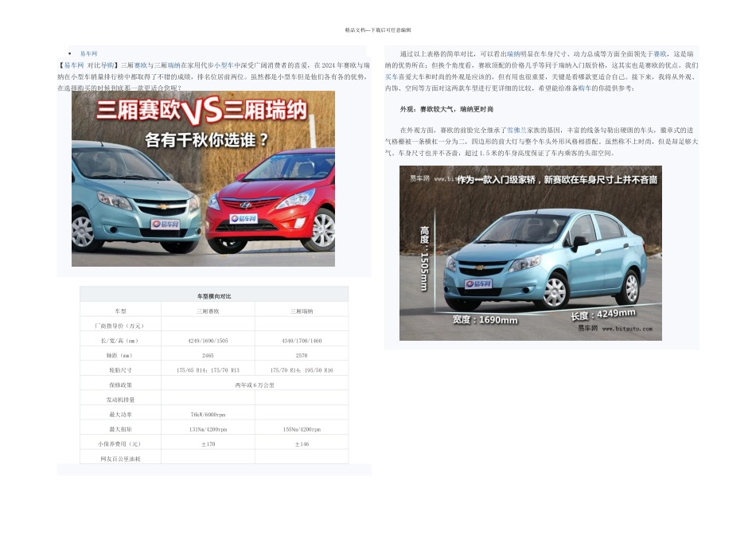The height and width of the screenshot is (535, 756).
Task: Open the 买车 link in the right paragraph
Action: click(391, 76)
